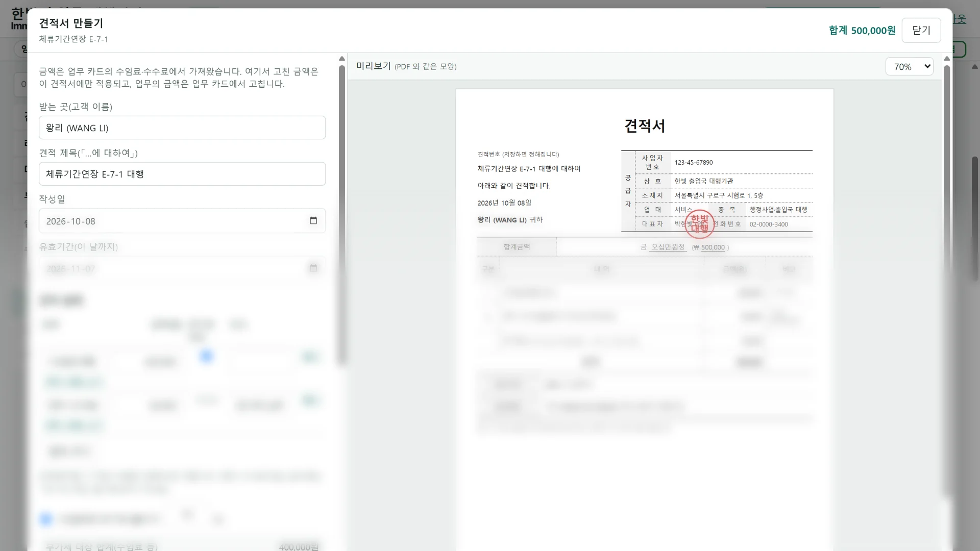This screenshot has height=551, width=980.
Task: Click scroll-up arrow of left form panel
Action: click(x=342, y=59)
